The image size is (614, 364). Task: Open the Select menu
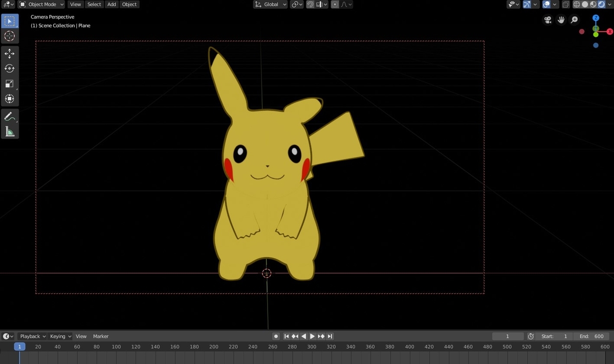(94, 4)
